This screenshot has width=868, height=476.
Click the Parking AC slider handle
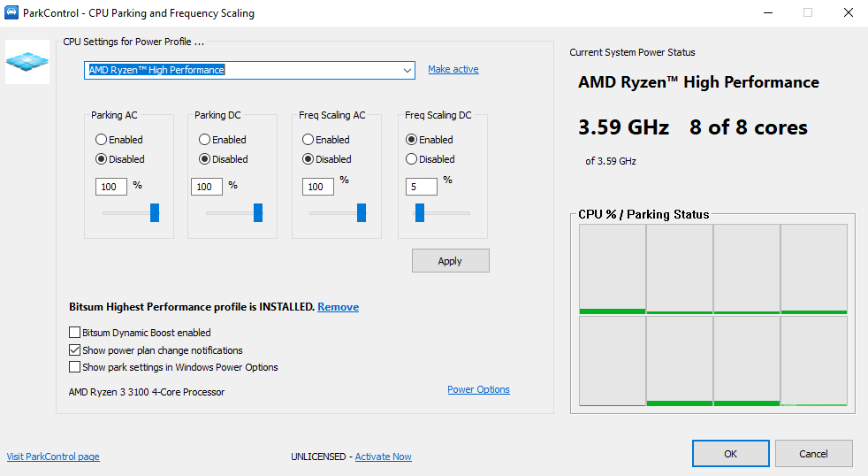pos(155,213)
